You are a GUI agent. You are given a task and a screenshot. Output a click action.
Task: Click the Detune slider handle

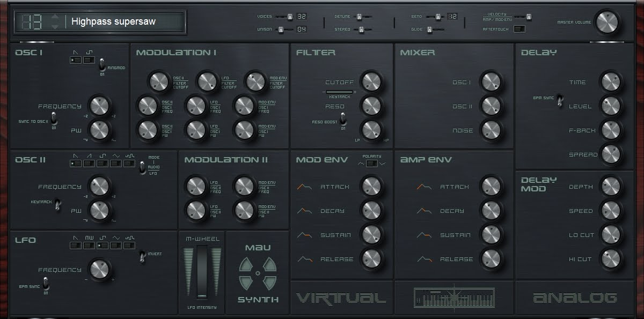360,17
